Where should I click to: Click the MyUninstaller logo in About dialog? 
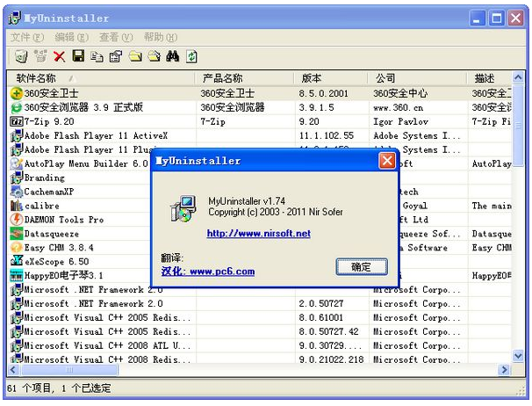(x=183, y=208)
